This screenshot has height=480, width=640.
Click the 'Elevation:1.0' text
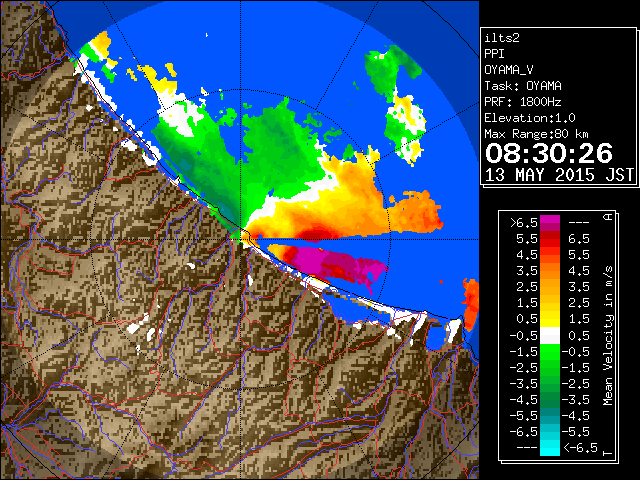click(530, 118)
